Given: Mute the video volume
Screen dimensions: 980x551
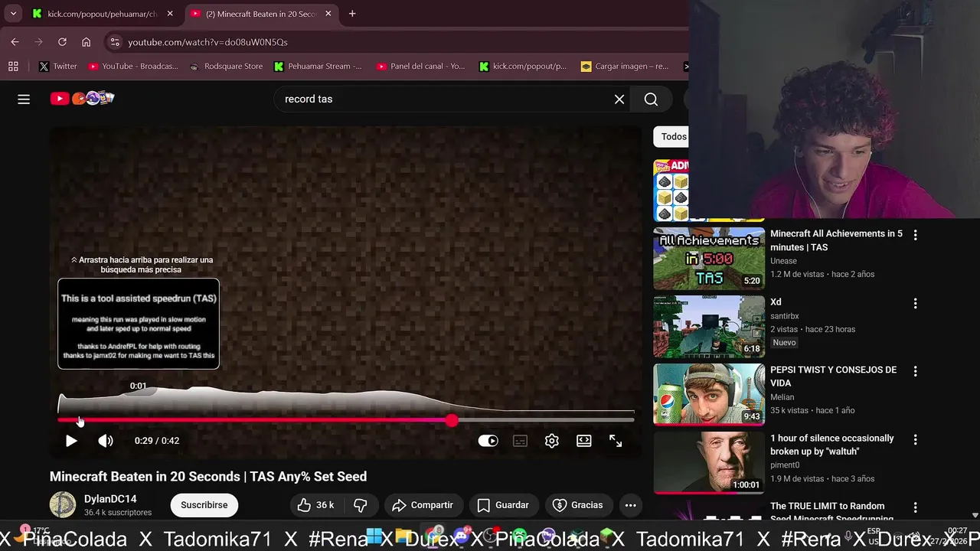Looking at the screenshot, I should pos(106,441).
